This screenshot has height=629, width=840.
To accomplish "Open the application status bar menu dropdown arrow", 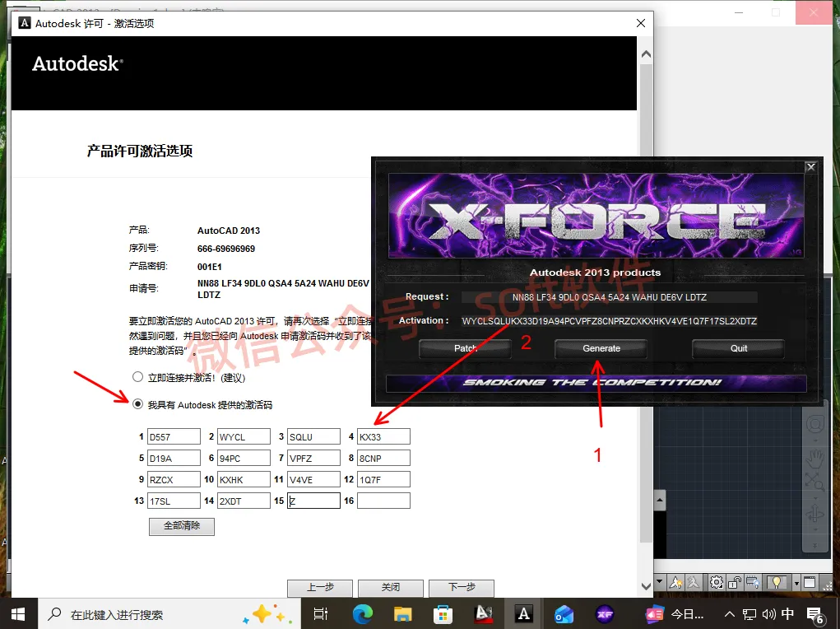I will tap(796, 583).
